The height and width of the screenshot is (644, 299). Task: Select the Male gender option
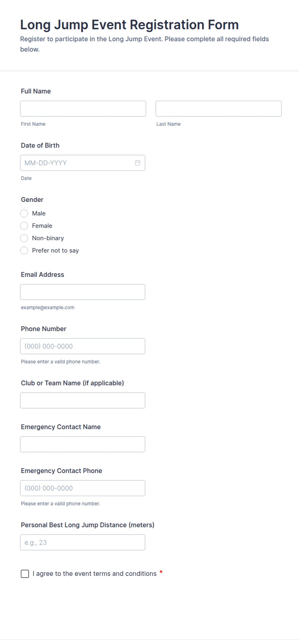tap(24, 213)
